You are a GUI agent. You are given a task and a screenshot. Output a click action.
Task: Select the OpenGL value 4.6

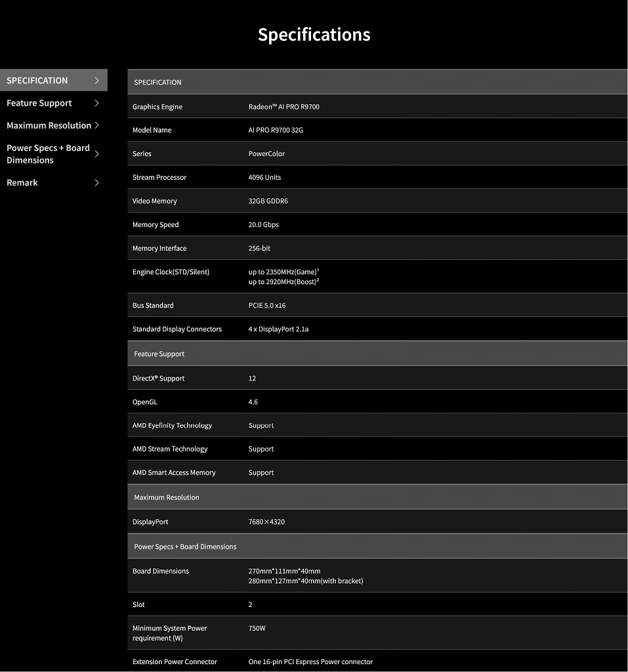[x=253, y=402]
